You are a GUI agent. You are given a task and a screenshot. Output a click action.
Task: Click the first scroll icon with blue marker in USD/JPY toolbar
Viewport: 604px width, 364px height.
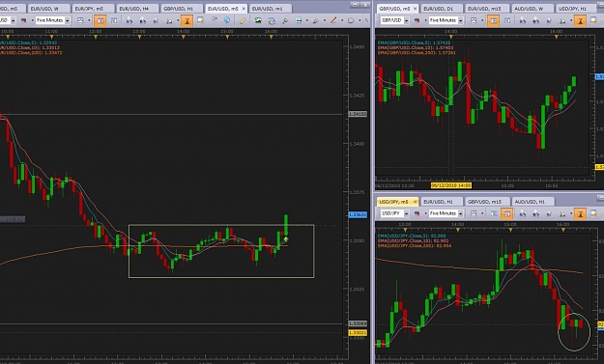(x=522, y=213)
